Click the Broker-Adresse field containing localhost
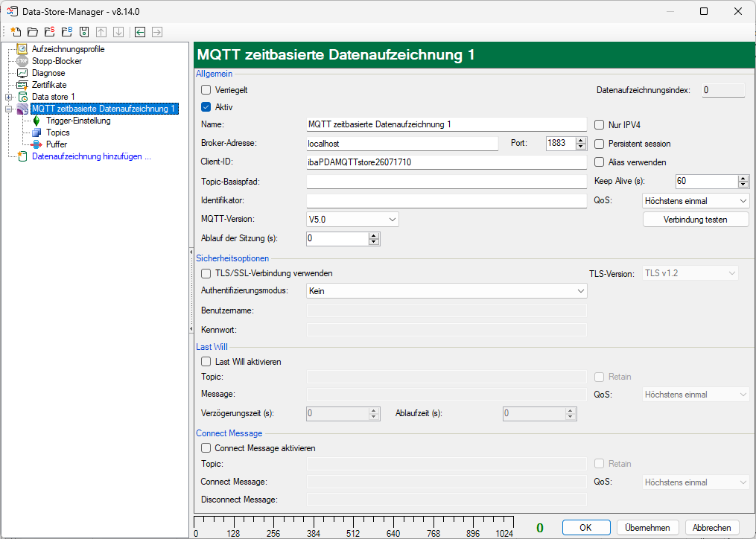 402,144
